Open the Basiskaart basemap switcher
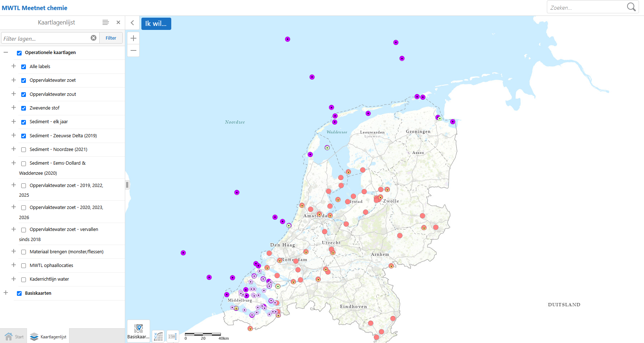The width and height of the screenshot is (644, 343). point(138,331)
